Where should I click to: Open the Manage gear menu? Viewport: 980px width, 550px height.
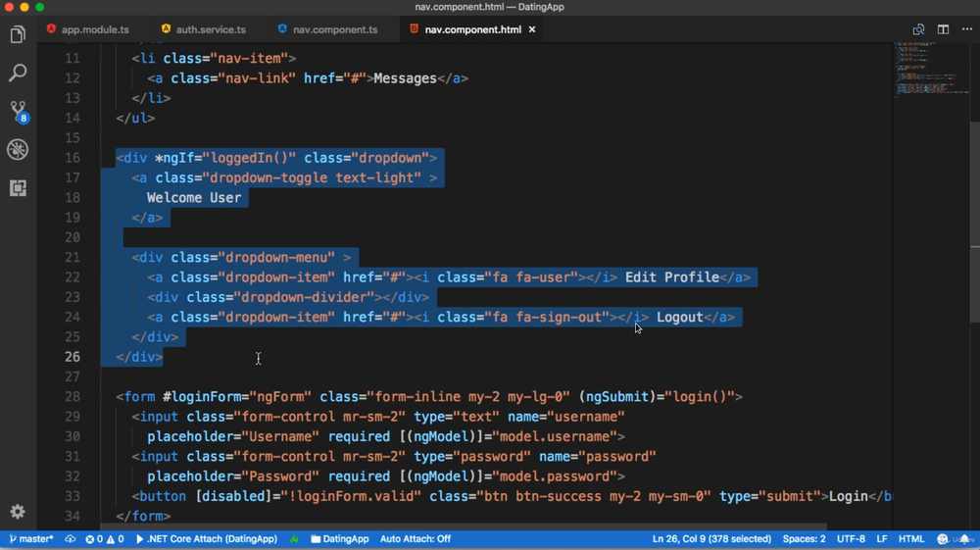18,512
